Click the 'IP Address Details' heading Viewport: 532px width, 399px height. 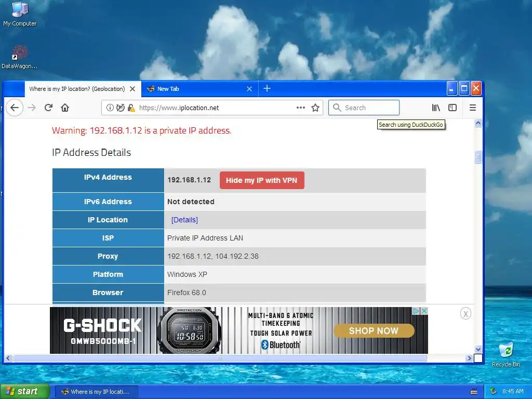(91, 153)
